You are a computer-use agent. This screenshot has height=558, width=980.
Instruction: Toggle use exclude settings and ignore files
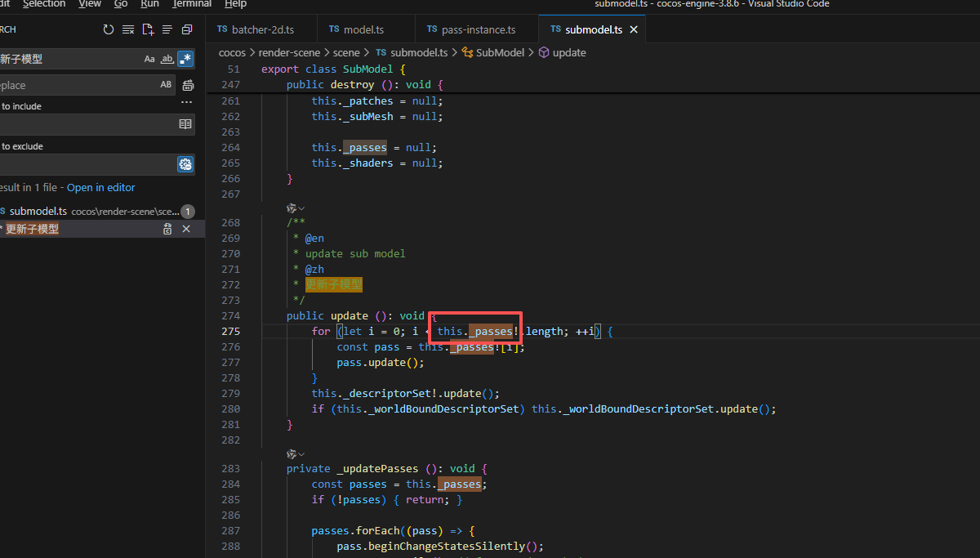185,164
